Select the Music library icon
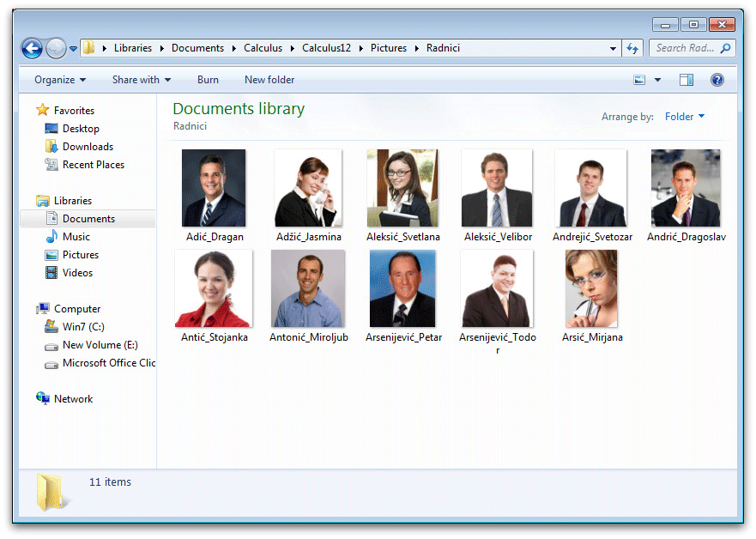Viewport: 756px width, 539px height. click(51, 237)
